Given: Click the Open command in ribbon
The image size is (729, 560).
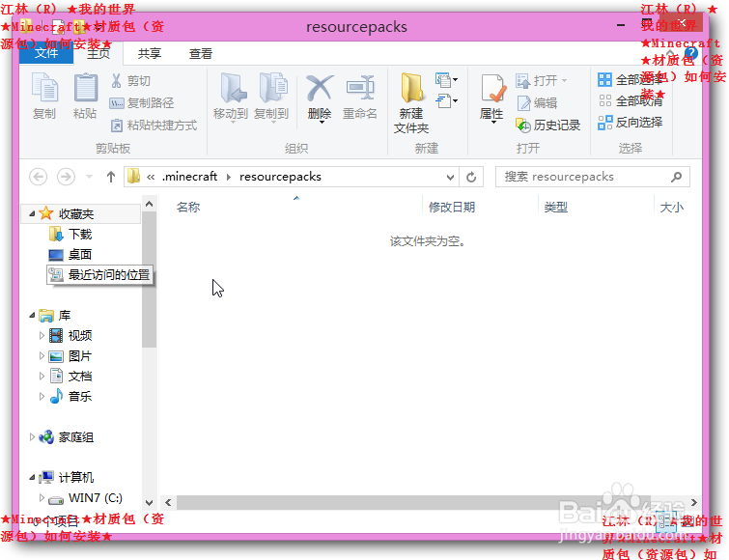Looking at the screenshot, I should click(x=542, y=81).
